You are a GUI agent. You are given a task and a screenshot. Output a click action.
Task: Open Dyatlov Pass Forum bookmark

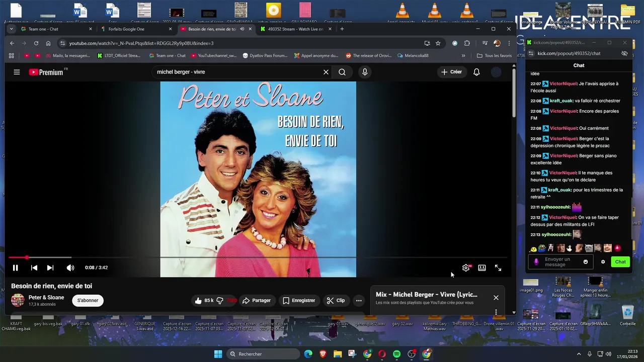click(x=265, y=55)
